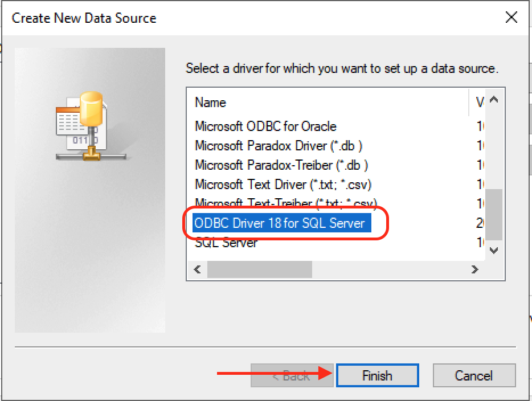
Task: Select the SQL Server driver entry
Action: click(226, 243)
